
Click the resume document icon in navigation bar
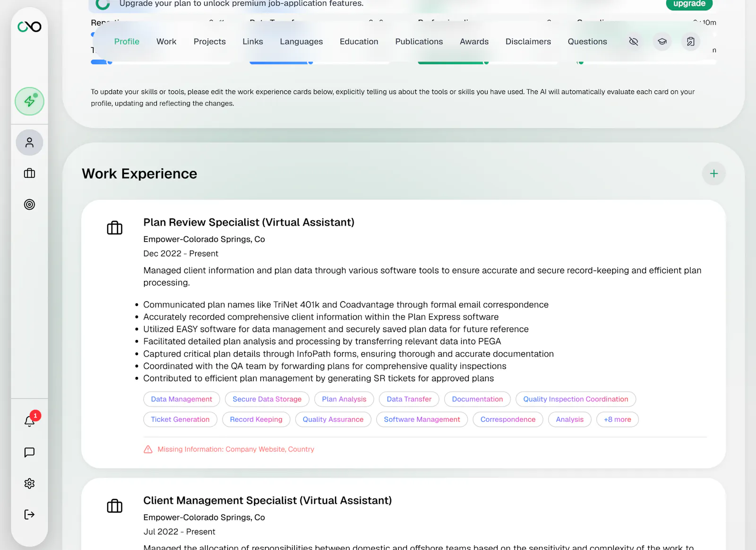(690, 42)
